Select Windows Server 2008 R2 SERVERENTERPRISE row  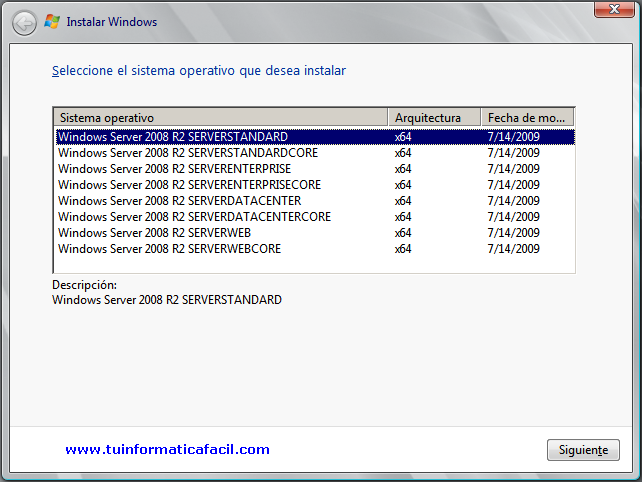315,169
